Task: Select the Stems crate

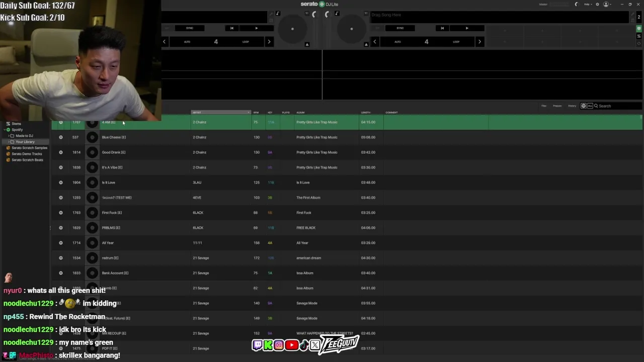Action: pos(17,124)
